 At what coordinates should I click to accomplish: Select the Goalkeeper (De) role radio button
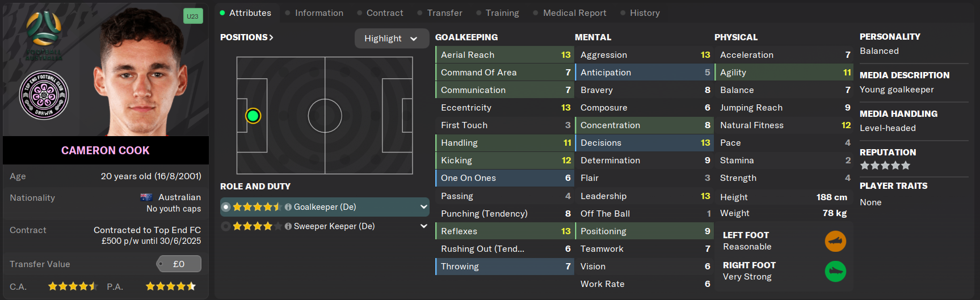(x=226, y=207)
